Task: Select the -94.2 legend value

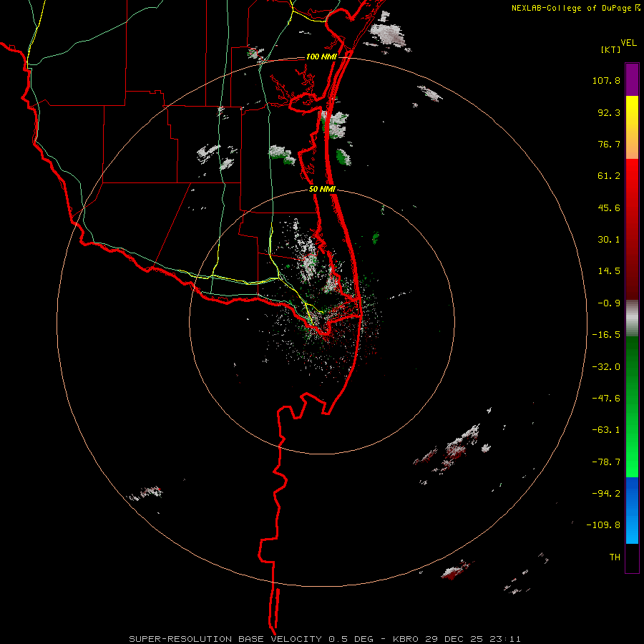Action: (x=606, y=494)
